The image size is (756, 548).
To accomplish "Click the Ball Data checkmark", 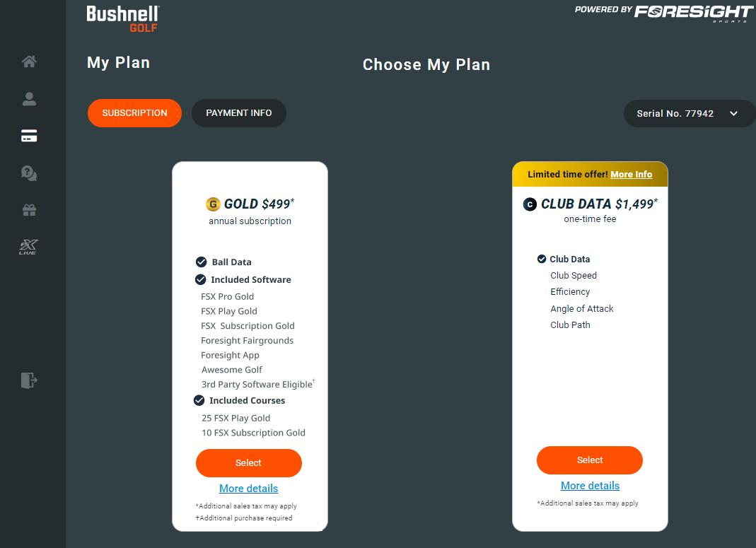I will 202,262.
